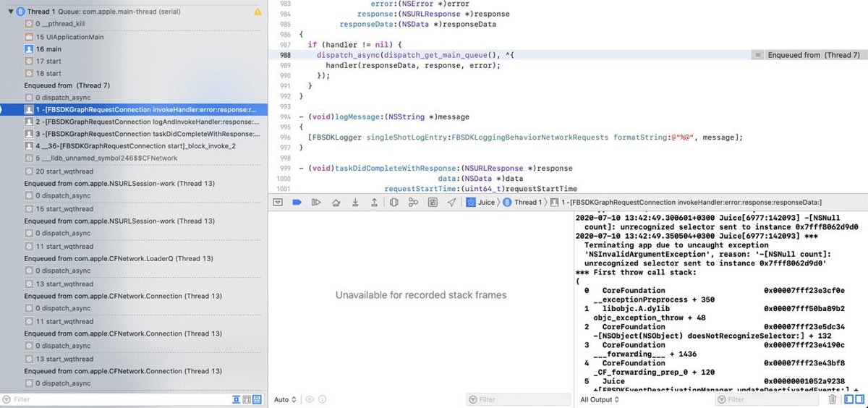868x408 pixels.
Task: Open Debug View Hierarchy
Action: (393, 203)
